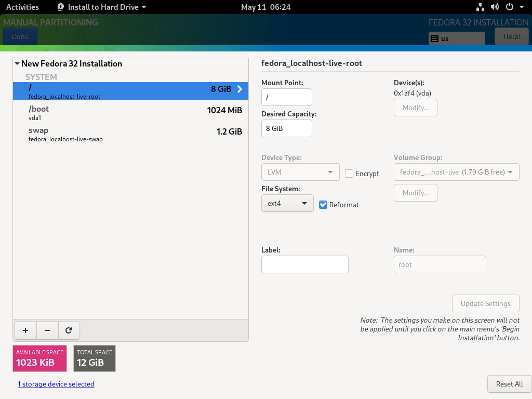Uncheck the Reformat checkbox
The width and height of the screenshot is (532, 399).
323,205
